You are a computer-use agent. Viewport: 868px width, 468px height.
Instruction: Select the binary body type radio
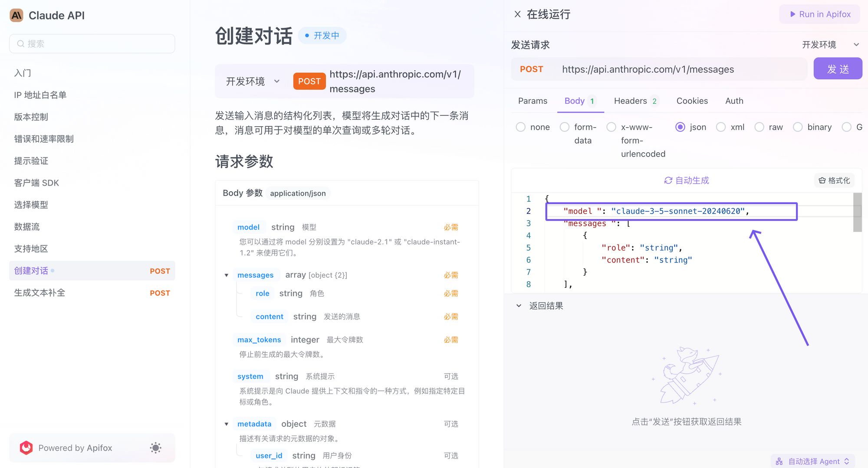(x=798, y=127)
